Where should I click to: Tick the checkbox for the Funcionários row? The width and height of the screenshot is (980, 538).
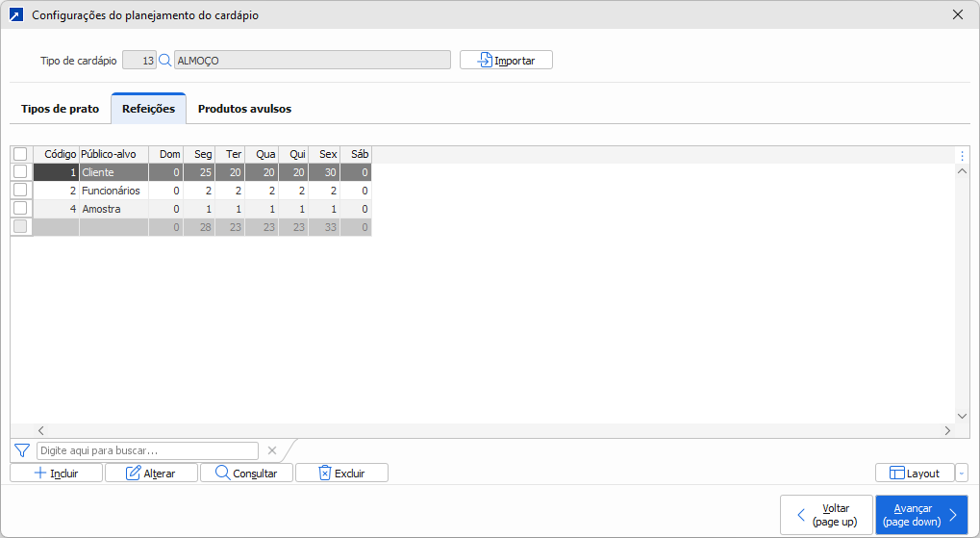pos(20,191)
